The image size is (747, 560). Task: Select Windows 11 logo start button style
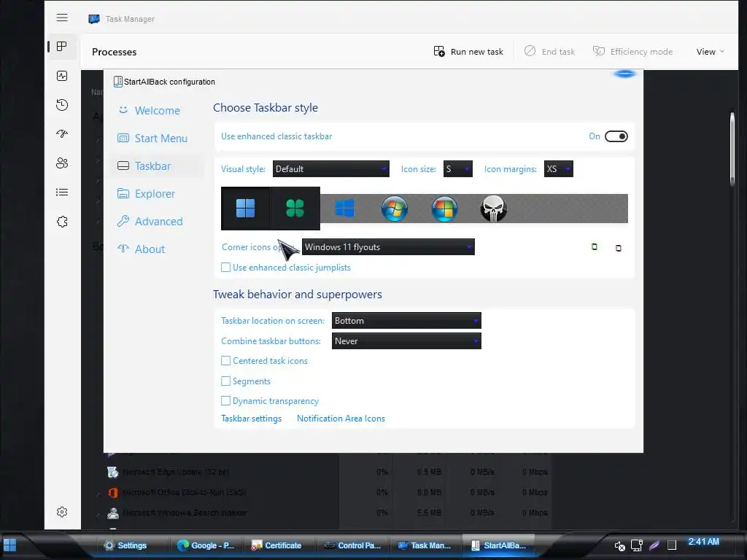click(x=245, y=208)
